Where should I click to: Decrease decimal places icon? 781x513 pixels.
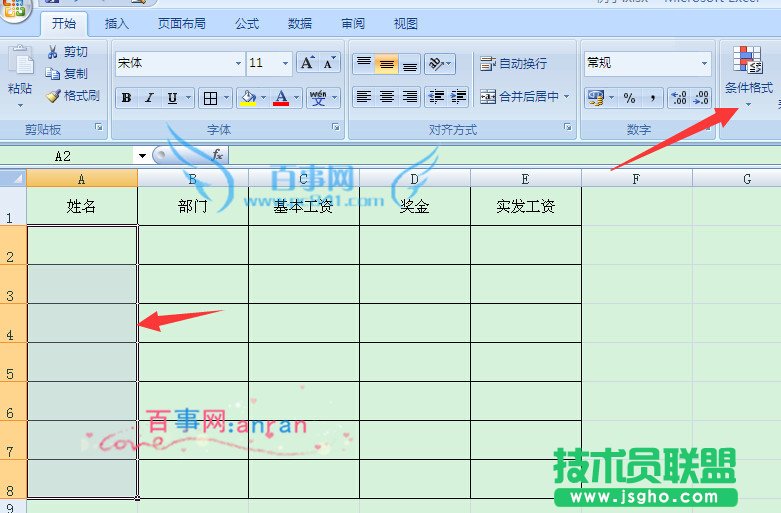click(701, 98)
